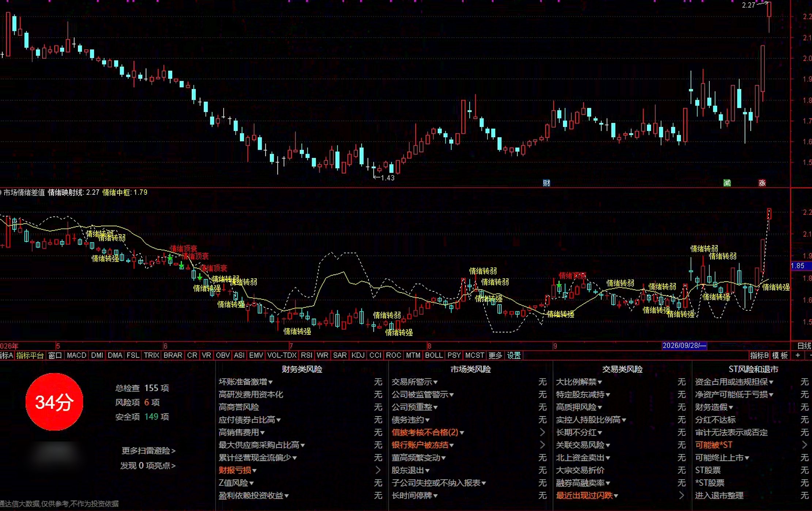Select the RSI indicator tab
Image resolution: width=812 pixels, height=511 pixels.
tap(306, 355)
